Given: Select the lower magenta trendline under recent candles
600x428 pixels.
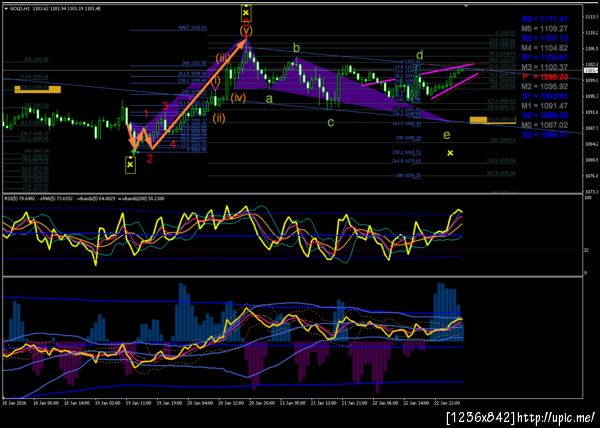Looking at the screenshot, I should (x=455, y=86).
